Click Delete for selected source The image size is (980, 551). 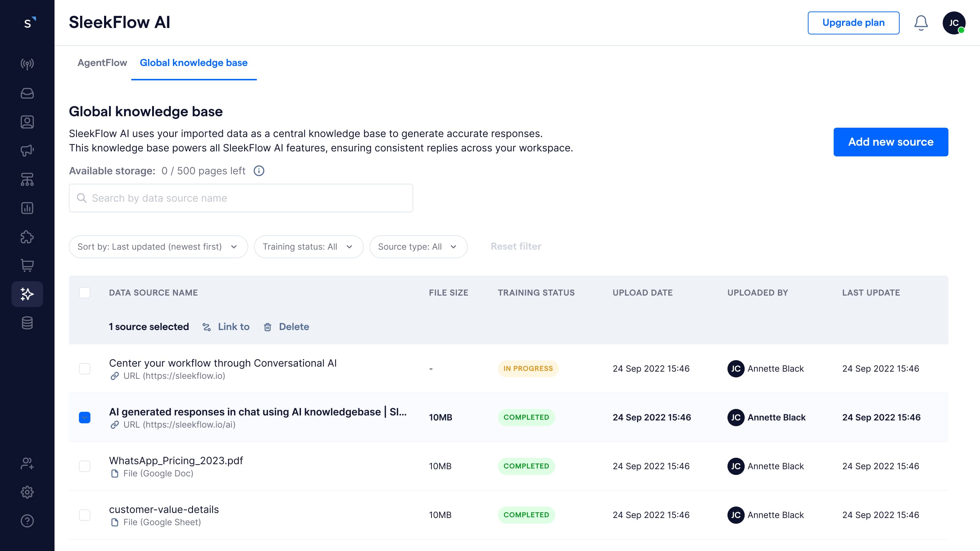pyautogui.click(x=287, y=326)
